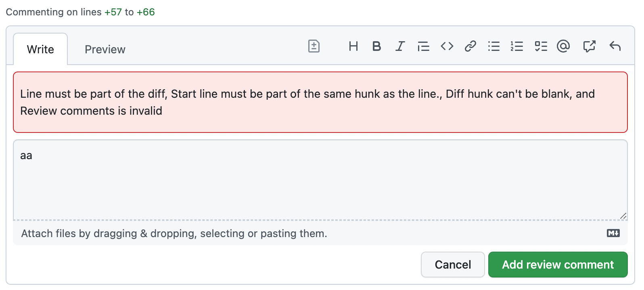Add a bulleted list

tap(494, 46)
